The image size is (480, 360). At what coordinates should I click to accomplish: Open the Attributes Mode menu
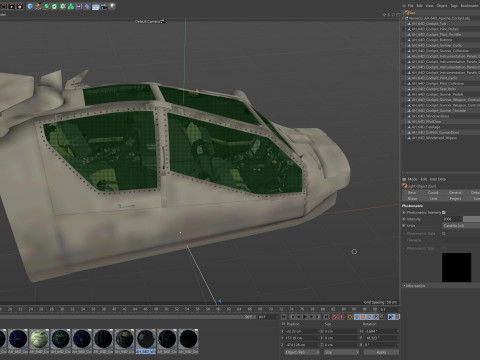pos(413,179)
